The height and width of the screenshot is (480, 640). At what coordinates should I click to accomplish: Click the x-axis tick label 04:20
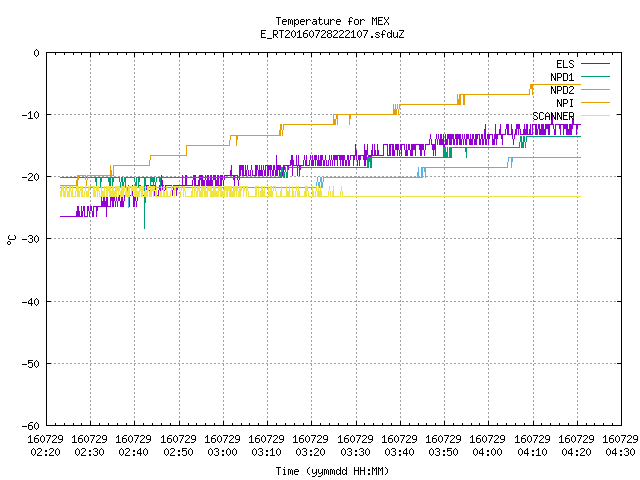577,452
